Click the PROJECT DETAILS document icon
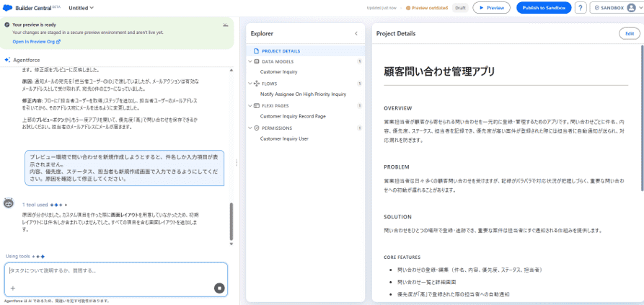The height and width of the screenshot is (305, 644). click(x=257, y=51)
